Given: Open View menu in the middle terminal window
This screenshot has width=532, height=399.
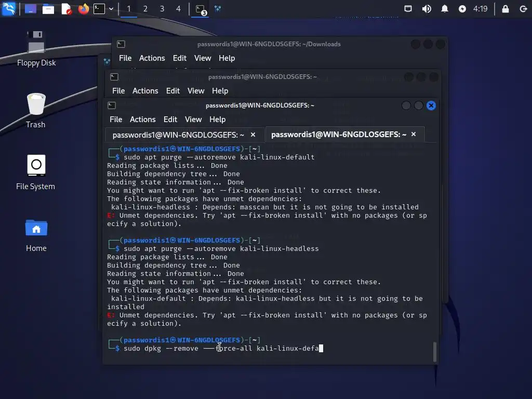Looking at the screenshot, I should [x=196, y=91].
